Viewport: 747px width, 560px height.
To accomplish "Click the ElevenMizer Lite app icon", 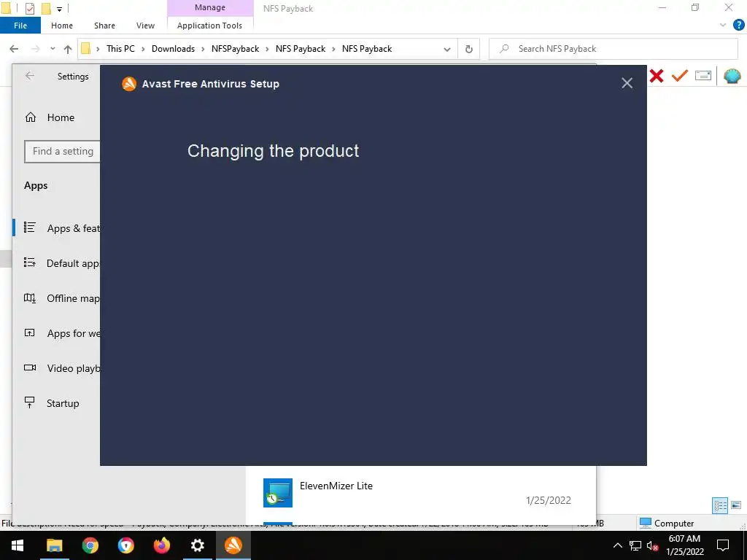I will coord(278,493).
